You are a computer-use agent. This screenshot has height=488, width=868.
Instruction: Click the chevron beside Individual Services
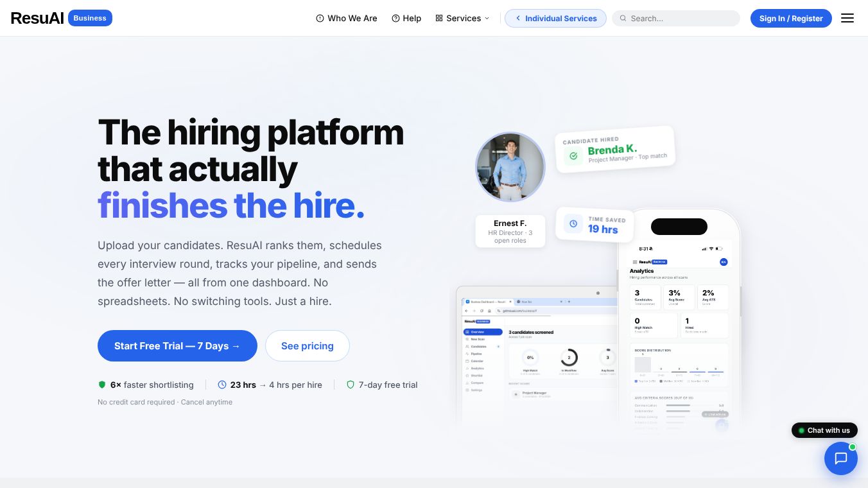[517, 19]
